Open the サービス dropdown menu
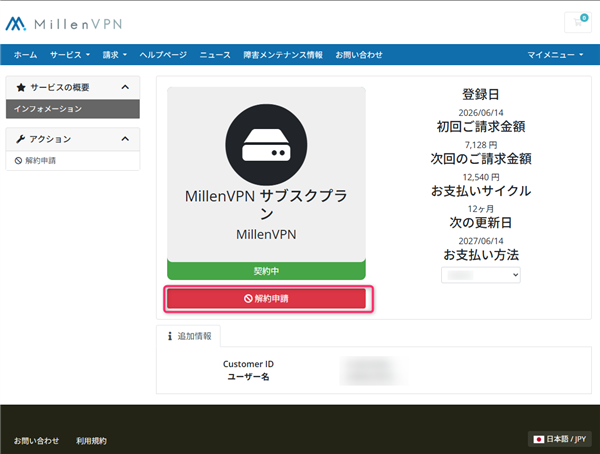This screenshot has height=454, width=600. (x=70, y=55)
